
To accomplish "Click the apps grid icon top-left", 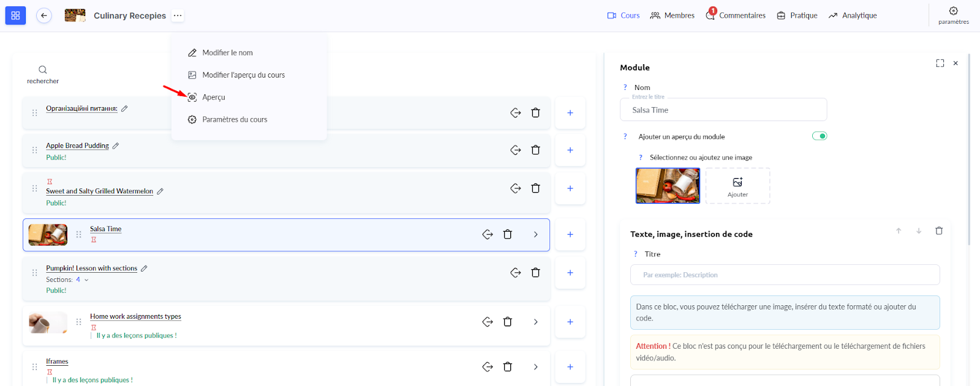I will tap(15, 15).
